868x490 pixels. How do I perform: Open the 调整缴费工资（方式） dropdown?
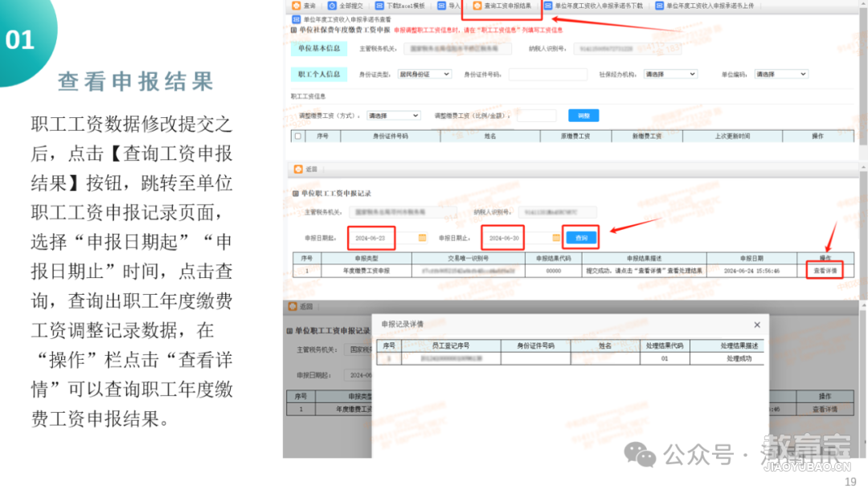pos(393,116)
